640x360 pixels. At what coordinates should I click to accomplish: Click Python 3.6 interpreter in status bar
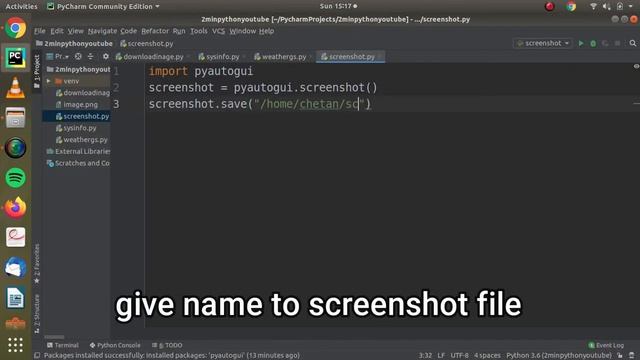pos(559,356)
